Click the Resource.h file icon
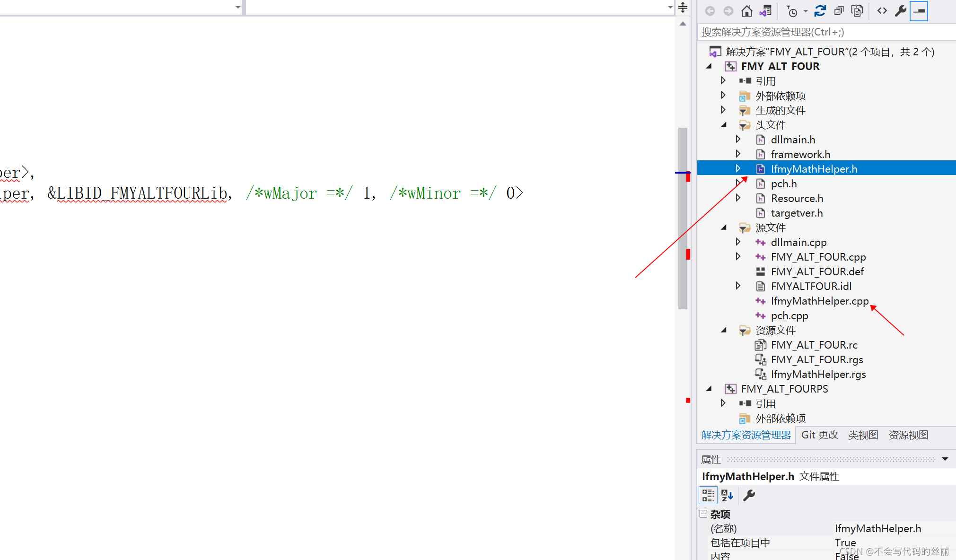Image resolution: width=956 pixels, height=560 pixels. [761, 198]
